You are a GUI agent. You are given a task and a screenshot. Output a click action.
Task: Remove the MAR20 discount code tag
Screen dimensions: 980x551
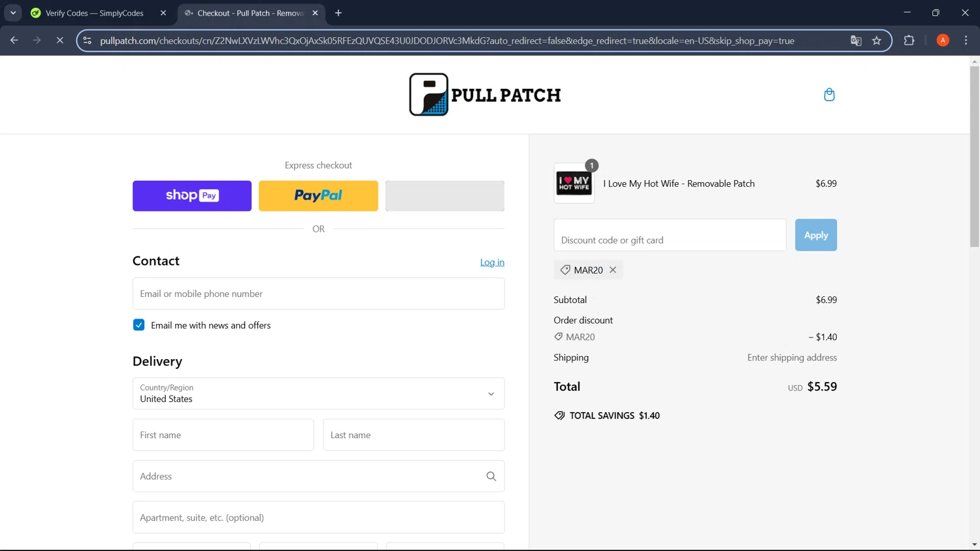613,270
